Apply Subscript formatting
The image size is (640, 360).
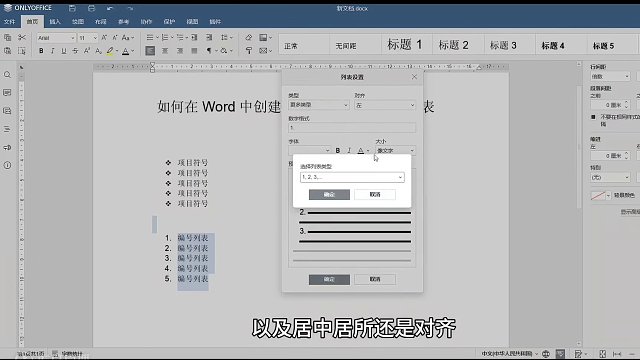pos(98,51)
